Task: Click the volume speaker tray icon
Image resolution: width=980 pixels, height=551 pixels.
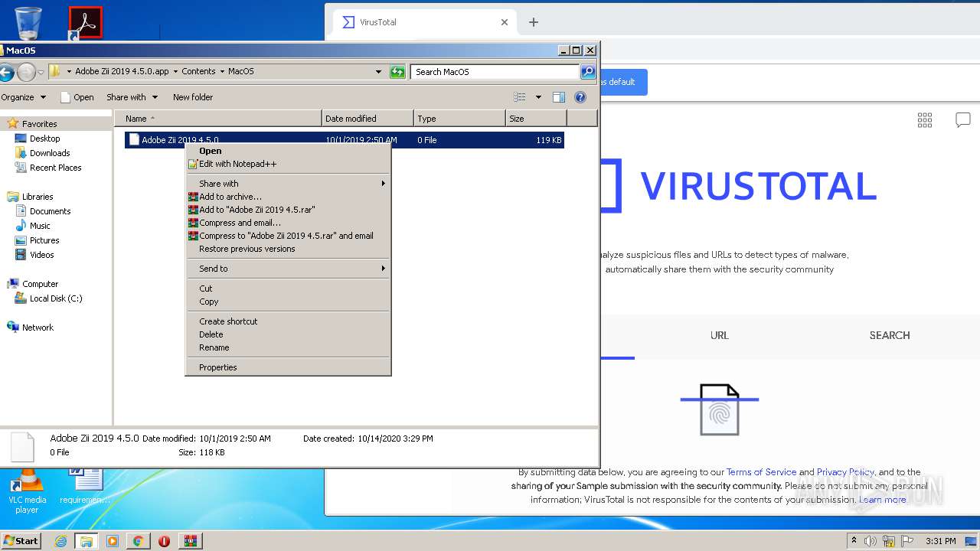Action: (871, 541)
